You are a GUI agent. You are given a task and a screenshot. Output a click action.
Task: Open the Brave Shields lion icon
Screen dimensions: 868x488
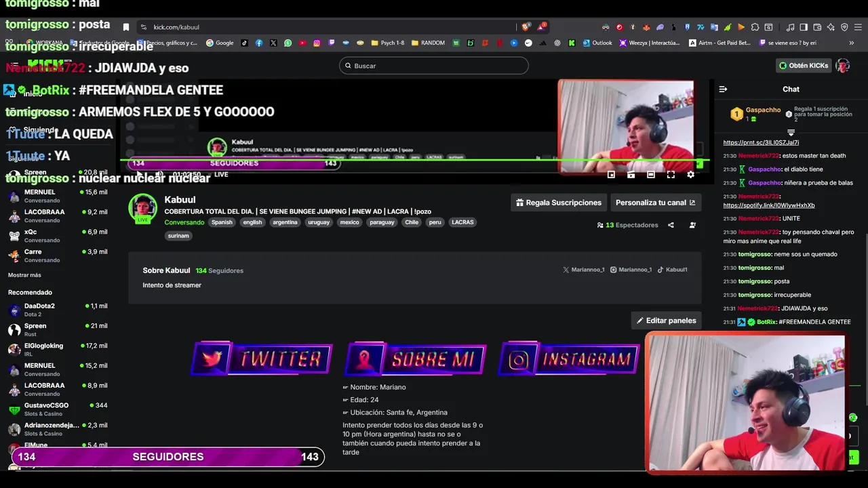pos(525,27)
